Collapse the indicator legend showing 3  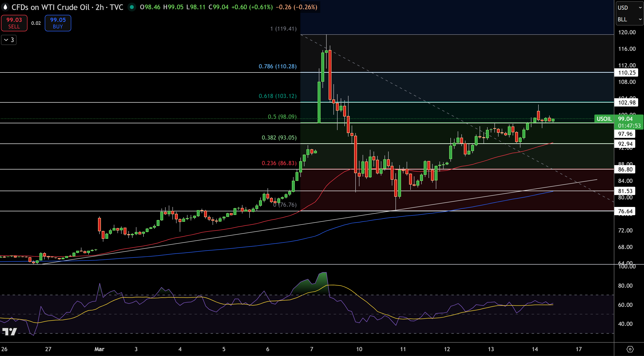9,40
